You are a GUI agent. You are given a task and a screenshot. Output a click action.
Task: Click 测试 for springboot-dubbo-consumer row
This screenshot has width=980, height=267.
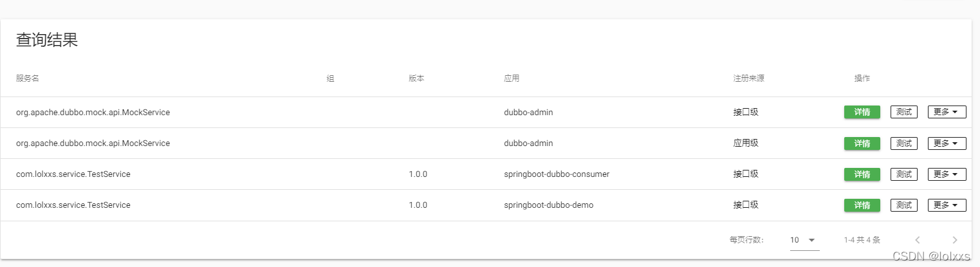903,174
